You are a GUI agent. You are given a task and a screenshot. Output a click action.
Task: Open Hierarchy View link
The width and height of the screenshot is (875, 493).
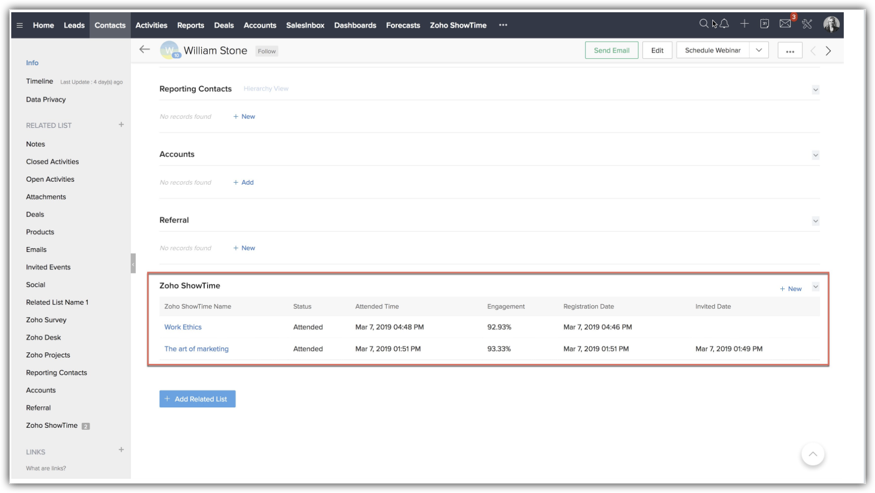point(266,89)
